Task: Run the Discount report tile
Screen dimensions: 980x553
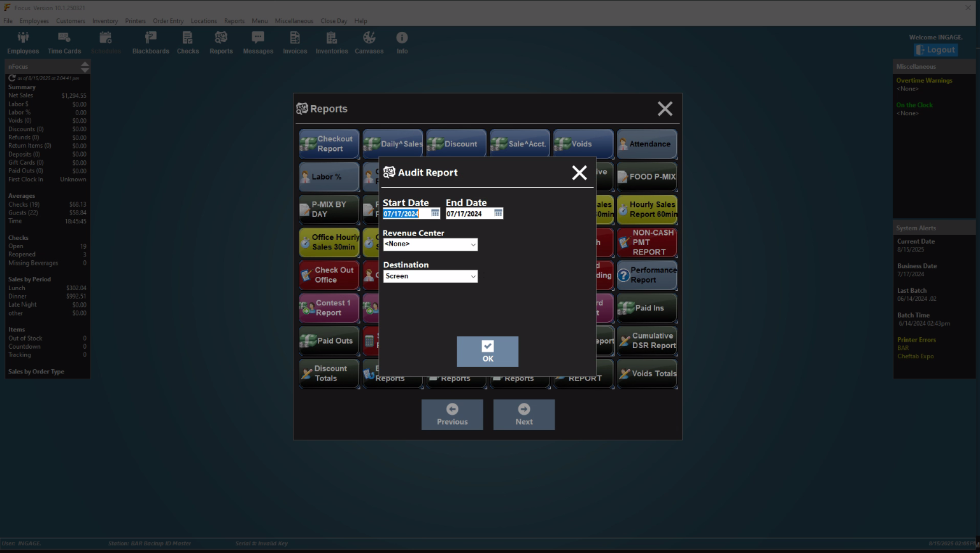Action: (x=457, y=144)
